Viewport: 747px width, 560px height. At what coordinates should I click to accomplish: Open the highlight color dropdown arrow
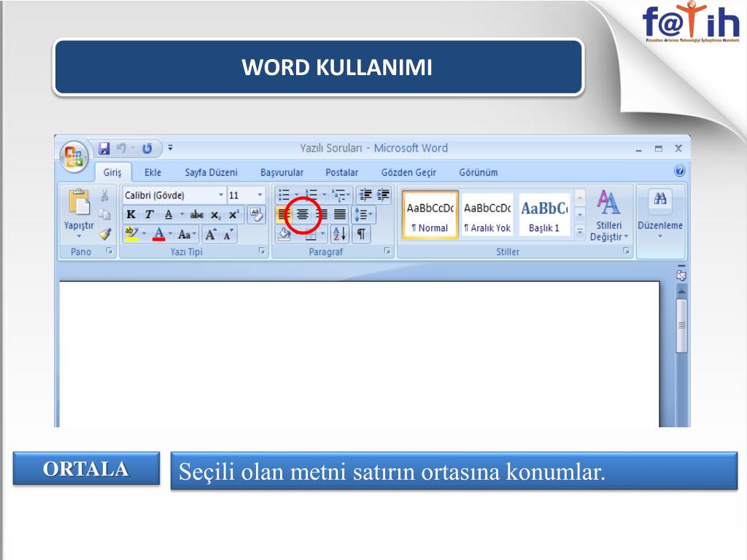(144, 234)
